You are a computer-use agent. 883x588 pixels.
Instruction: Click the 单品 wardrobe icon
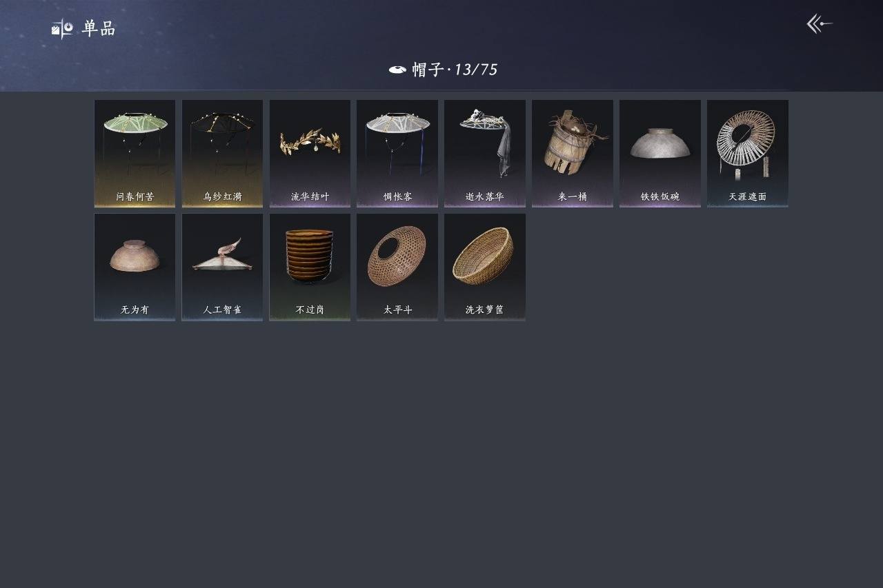click(62, 28)
